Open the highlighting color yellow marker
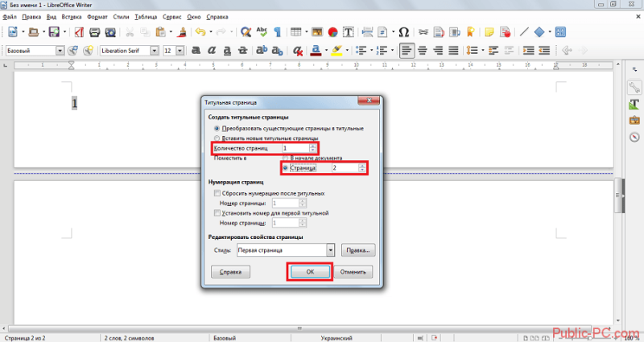 [x=336, y=51]
